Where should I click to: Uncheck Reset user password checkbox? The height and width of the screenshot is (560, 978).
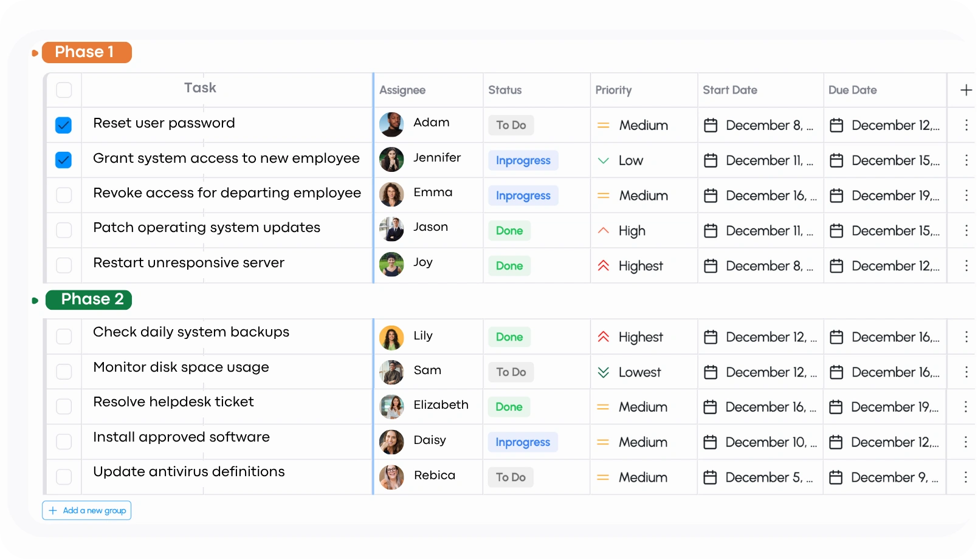[64, 125]
